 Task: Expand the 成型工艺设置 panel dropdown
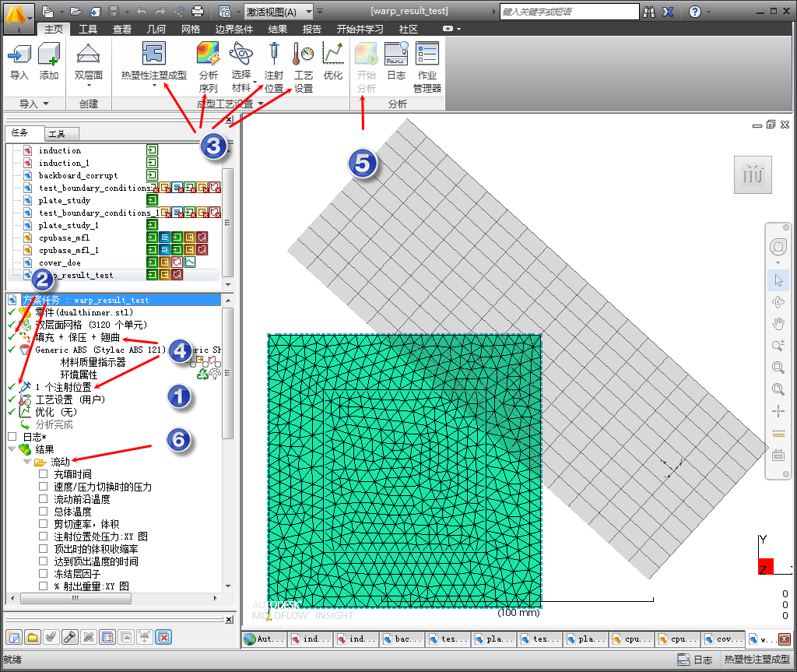261,104
